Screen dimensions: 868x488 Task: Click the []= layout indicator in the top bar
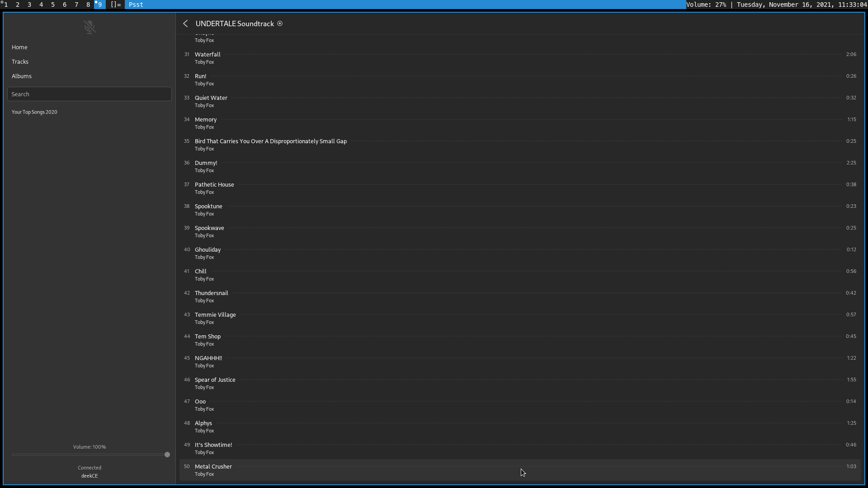click(115, 5)
